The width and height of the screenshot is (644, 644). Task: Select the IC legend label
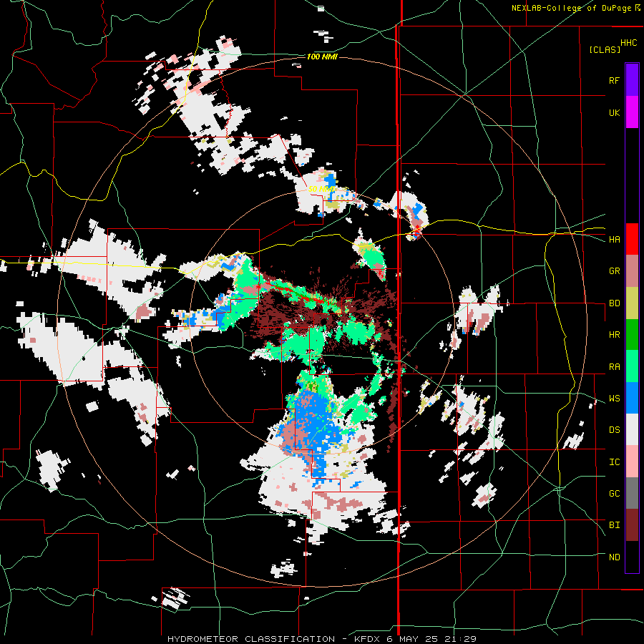pos(614,462)
